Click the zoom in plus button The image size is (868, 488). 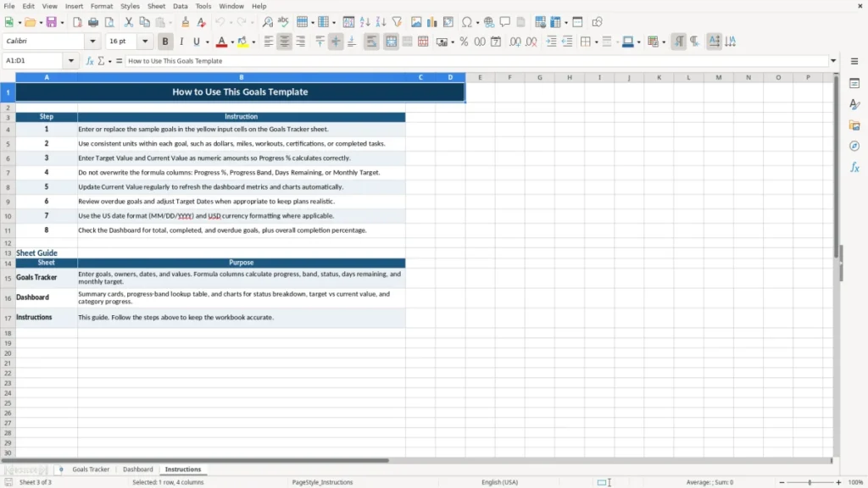click(838, 482)
